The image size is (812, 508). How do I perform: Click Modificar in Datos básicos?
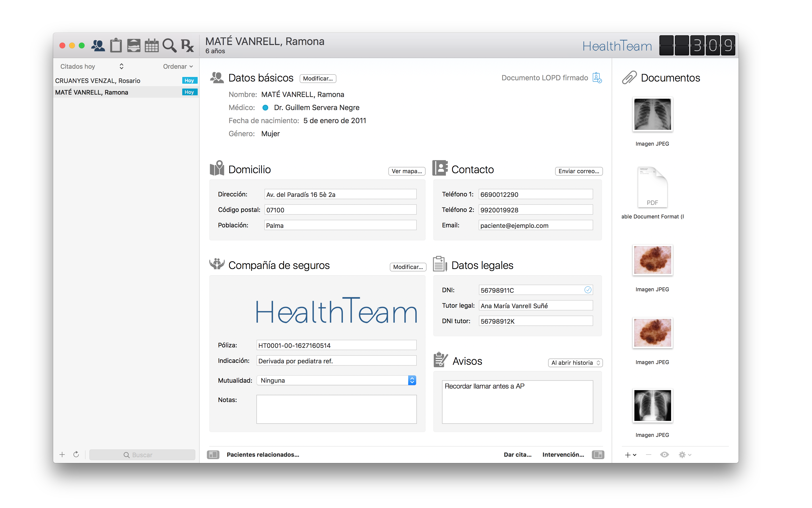coord(318,78)
